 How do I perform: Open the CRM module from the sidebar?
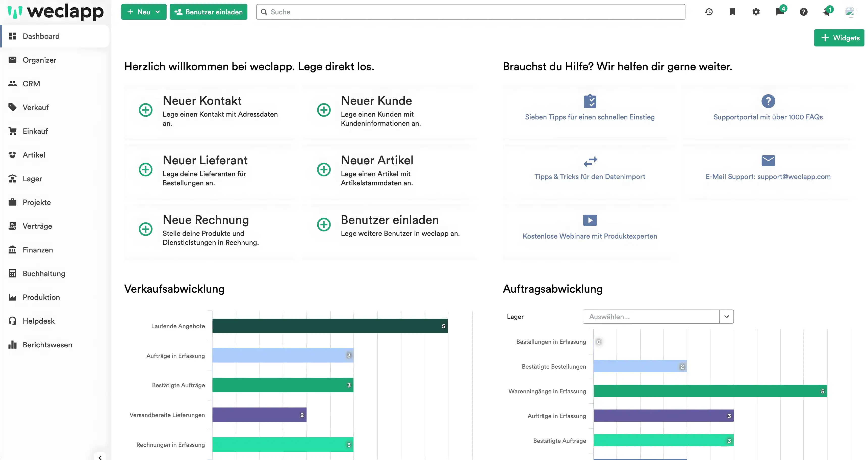tap(31, 84)
